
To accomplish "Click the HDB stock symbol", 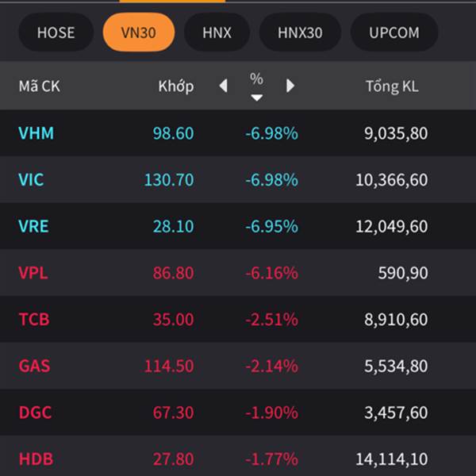I will point(36,459).
